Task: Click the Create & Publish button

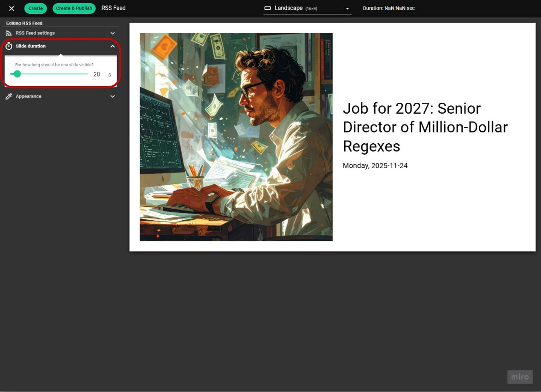Action: click(74, 8)
